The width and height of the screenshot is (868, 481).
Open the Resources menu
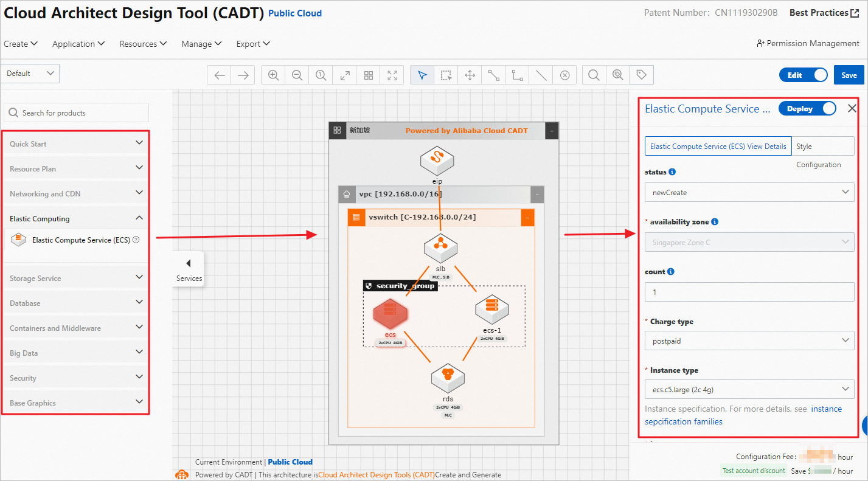pyautogui.click(x=143, y=44)
